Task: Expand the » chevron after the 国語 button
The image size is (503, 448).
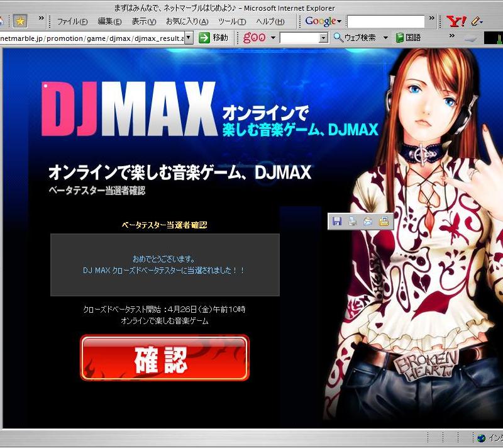Action: (452, 36)
